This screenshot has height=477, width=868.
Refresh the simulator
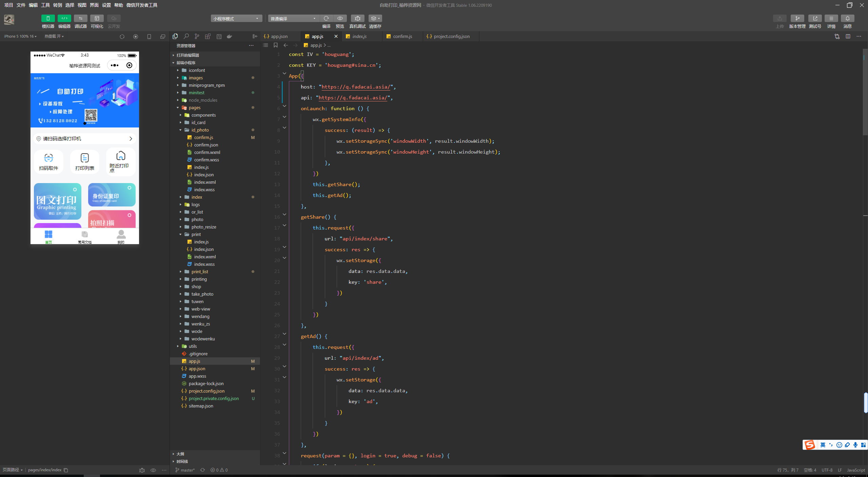[122, 37]
